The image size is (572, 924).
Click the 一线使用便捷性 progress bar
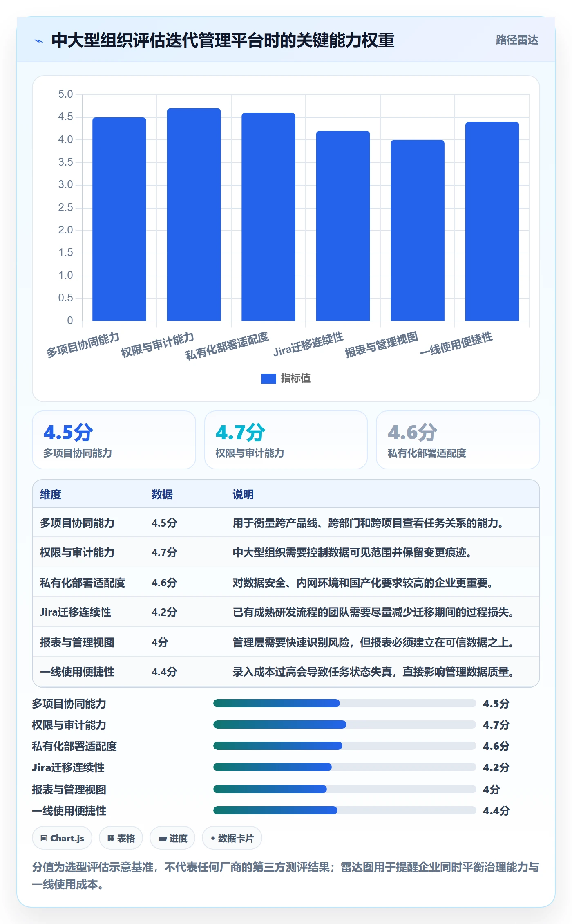[345, 810]
